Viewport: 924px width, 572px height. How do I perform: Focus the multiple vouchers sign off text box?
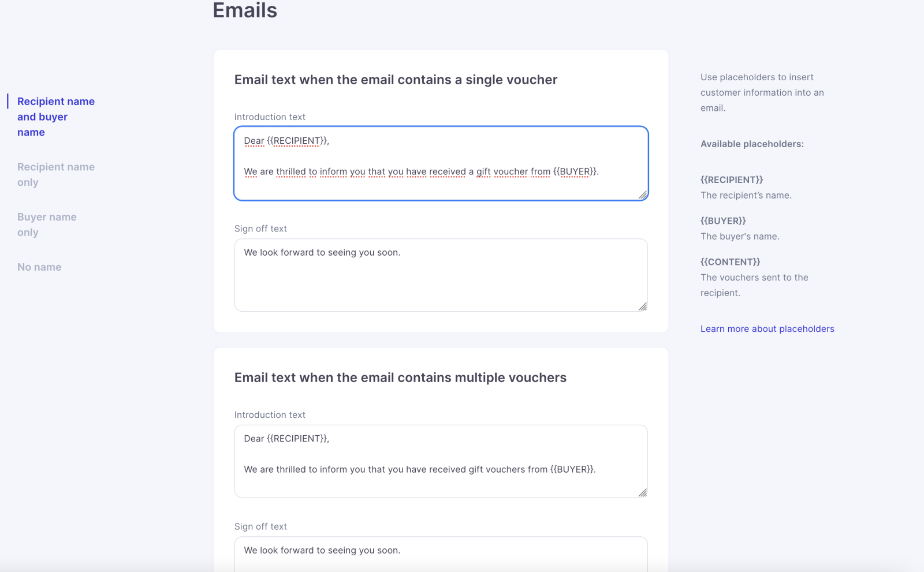(441, 554)
